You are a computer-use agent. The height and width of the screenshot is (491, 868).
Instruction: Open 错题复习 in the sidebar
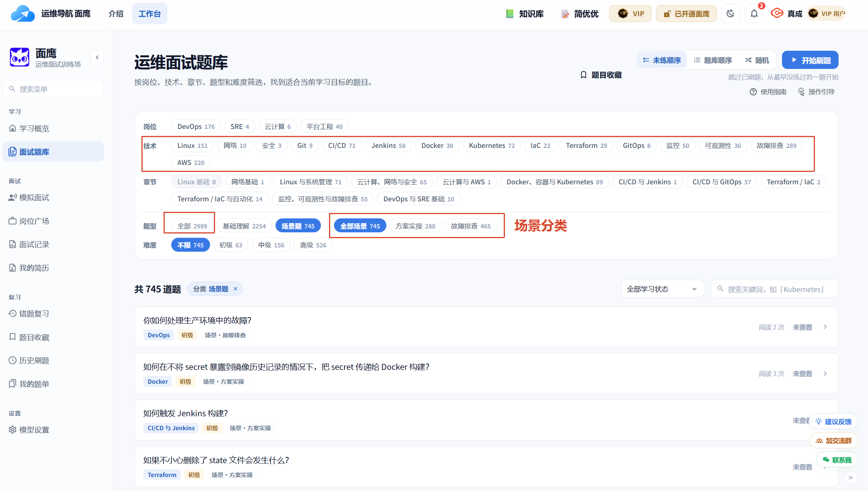(x=53, y=314)
